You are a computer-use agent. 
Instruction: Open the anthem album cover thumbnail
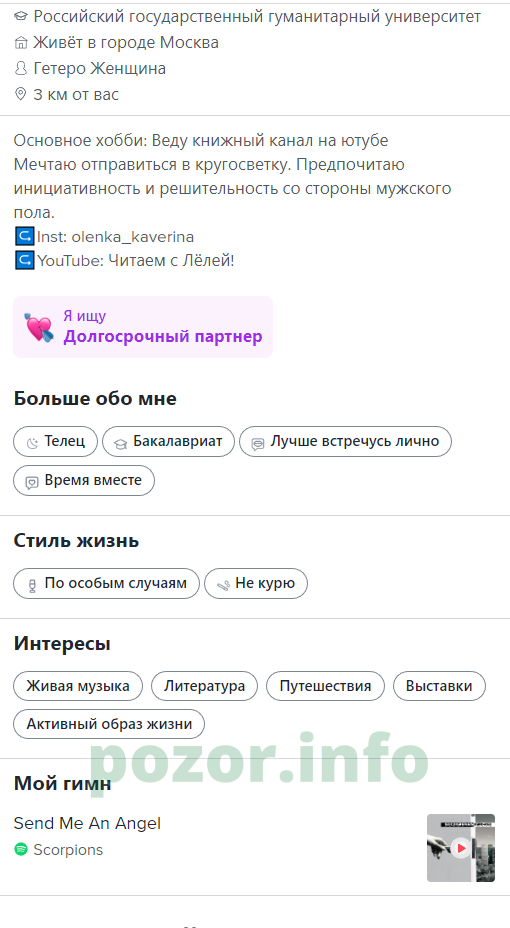[461, 848]
